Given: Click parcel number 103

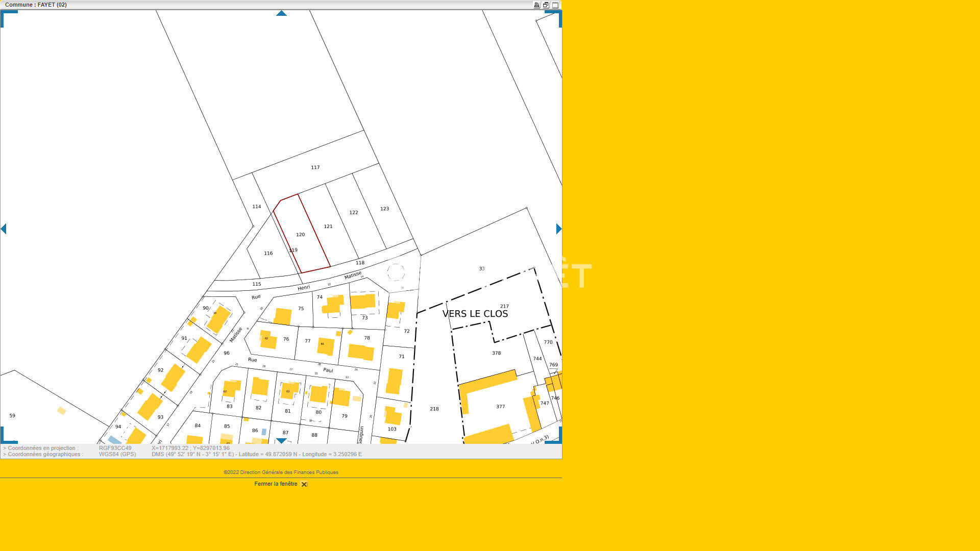Looking at the screenshot, I should pyautogui.click(x=392, y=429).
